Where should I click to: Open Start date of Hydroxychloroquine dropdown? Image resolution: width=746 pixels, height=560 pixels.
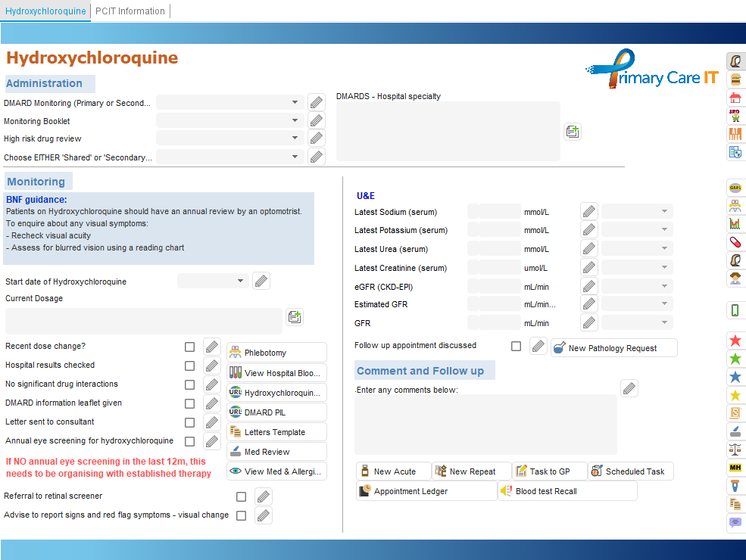point(213,281)
